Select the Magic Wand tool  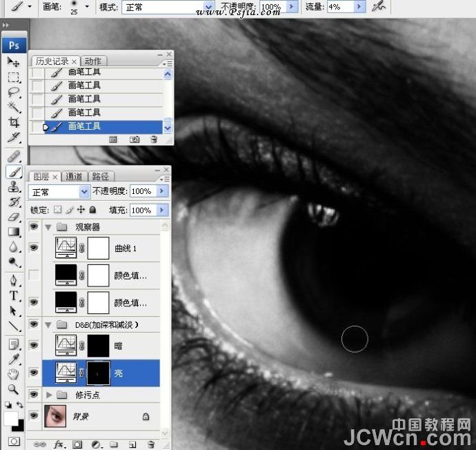(x=13, y=107)
